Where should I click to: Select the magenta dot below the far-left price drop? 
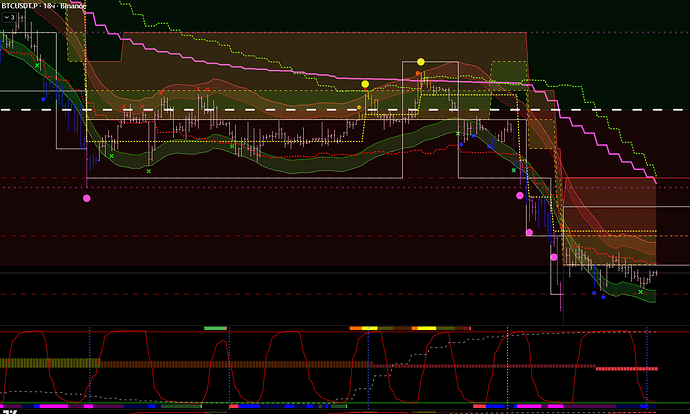click(x=87, y=198)
